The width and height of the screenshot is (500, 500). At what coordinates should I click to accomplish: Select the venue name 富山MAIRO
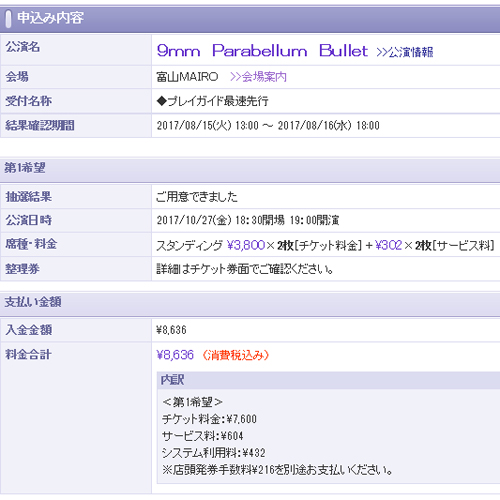187,77
